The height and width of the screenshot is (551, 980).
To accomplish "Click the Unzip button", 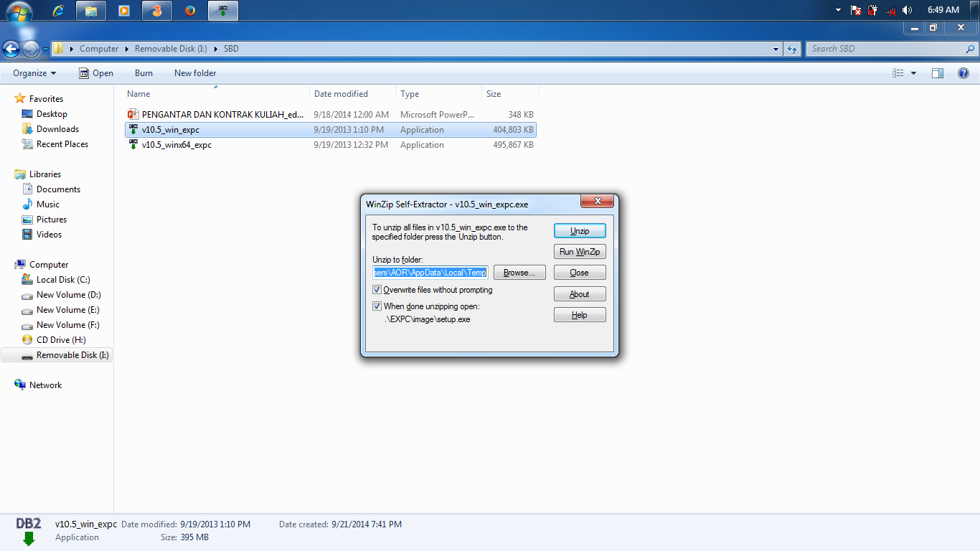I will [x=580, y=231].
